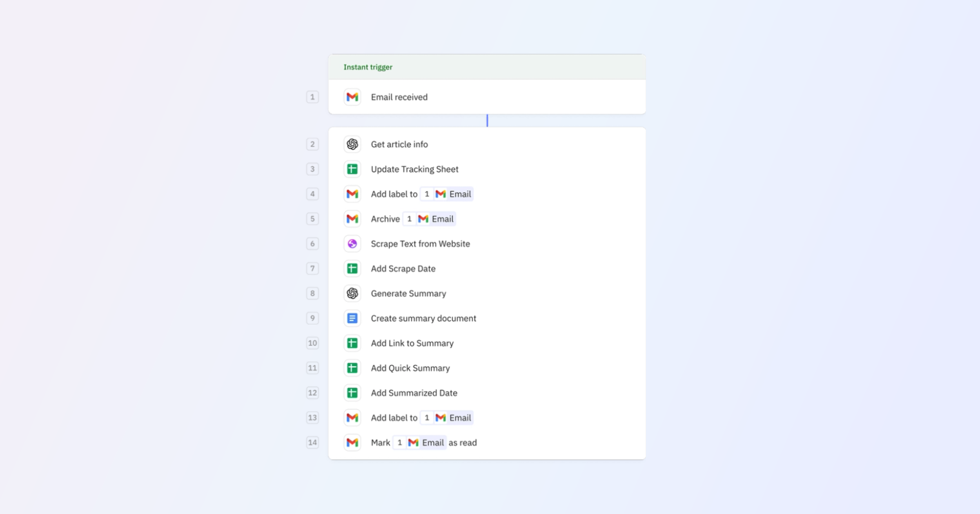Click the Google Sheets icon on Update Tracking Sheet
Image resolution: width=980 pixels, height=514 pixels.
click(x=352, y=169)
